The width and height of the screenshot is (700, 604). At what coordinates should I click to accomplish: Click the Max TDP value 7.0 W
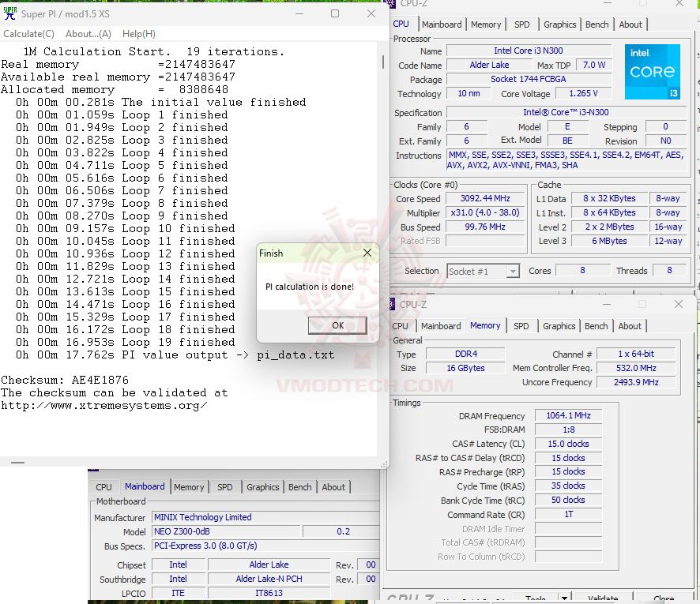click(x=594, y=65)
